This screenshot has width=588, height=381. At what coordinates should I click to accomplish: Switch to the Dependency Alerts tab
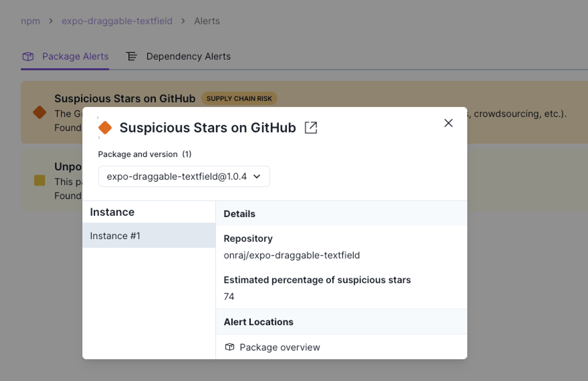point(179,57)
